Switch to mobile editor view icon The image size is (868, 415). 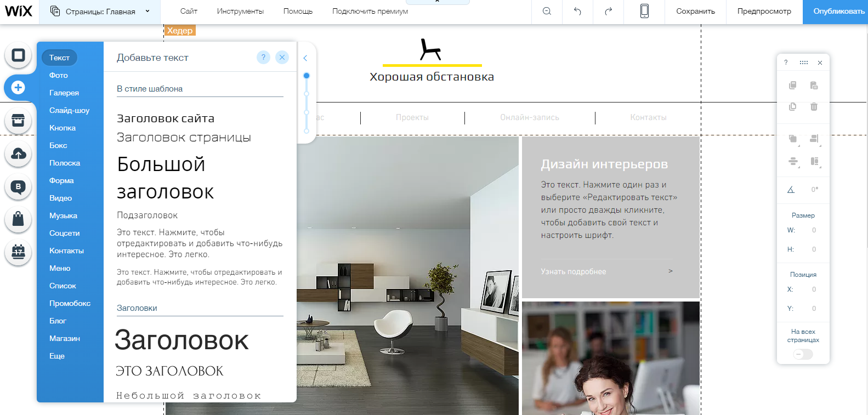644,11
